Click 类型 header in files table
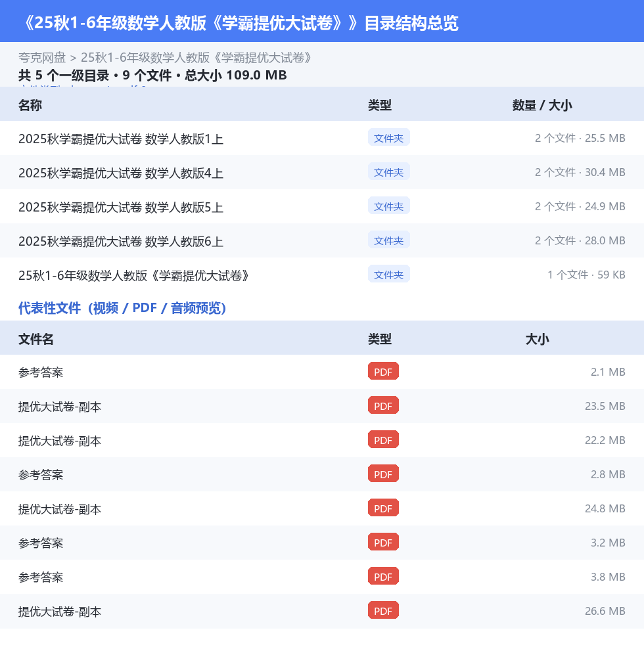The image size is (644, 649). click(380, 339)
